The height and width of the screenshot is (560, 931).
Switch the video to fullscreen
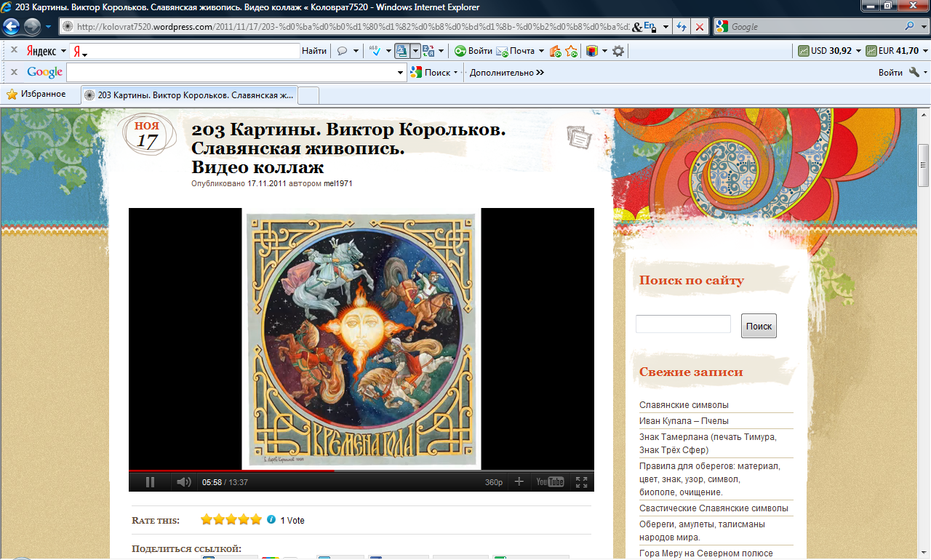pos(581,481)
